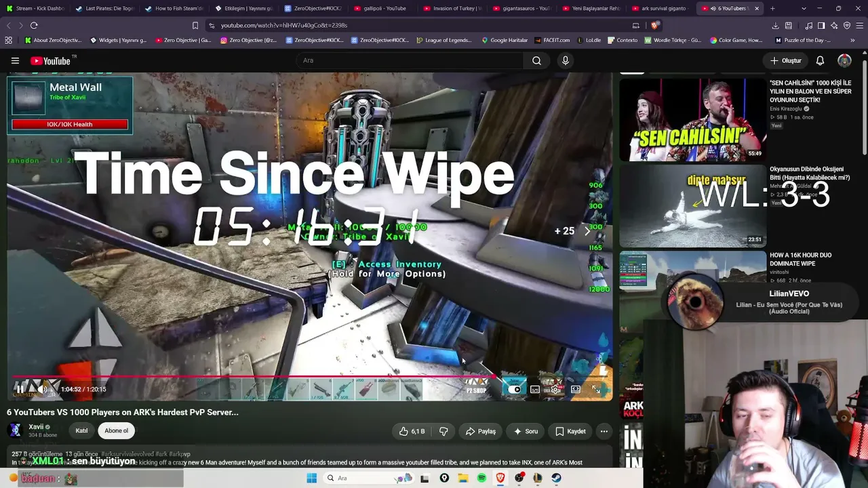868x488 pixels.
Task: Click the browser address bar URL
Action: point(284,25)
